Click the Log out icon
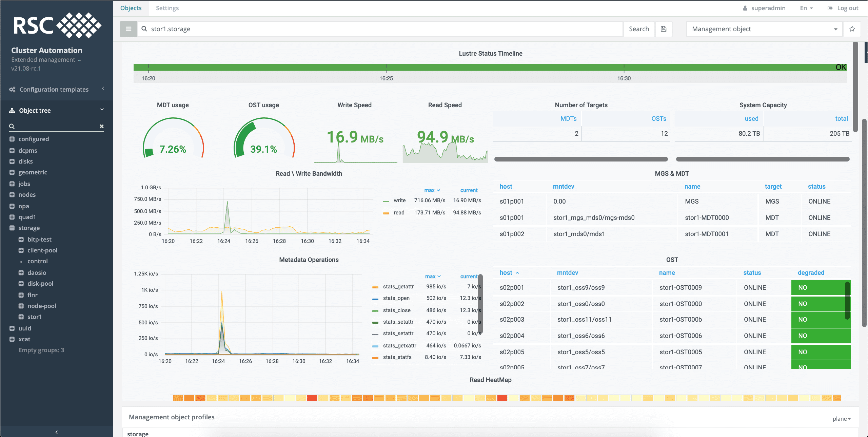This screenshot has height=437, width=868. 830,8
